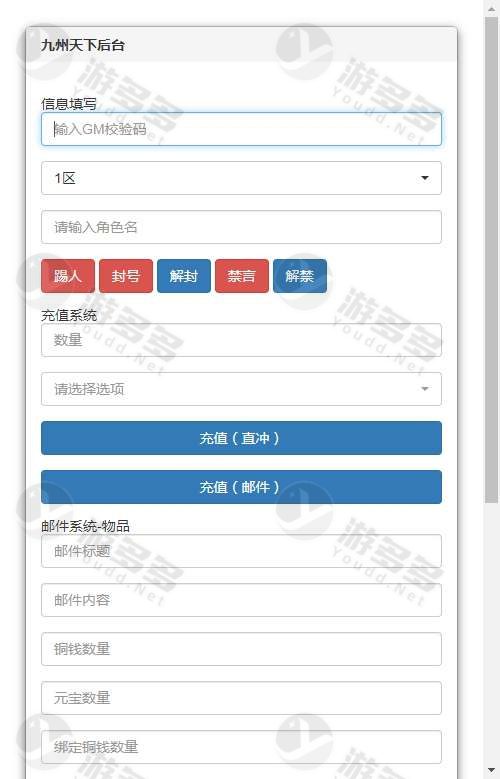Click the arrow on 请选择选项 selector
Image resolution: width=500 pixels, height=779 pixels.
point(424,389)
